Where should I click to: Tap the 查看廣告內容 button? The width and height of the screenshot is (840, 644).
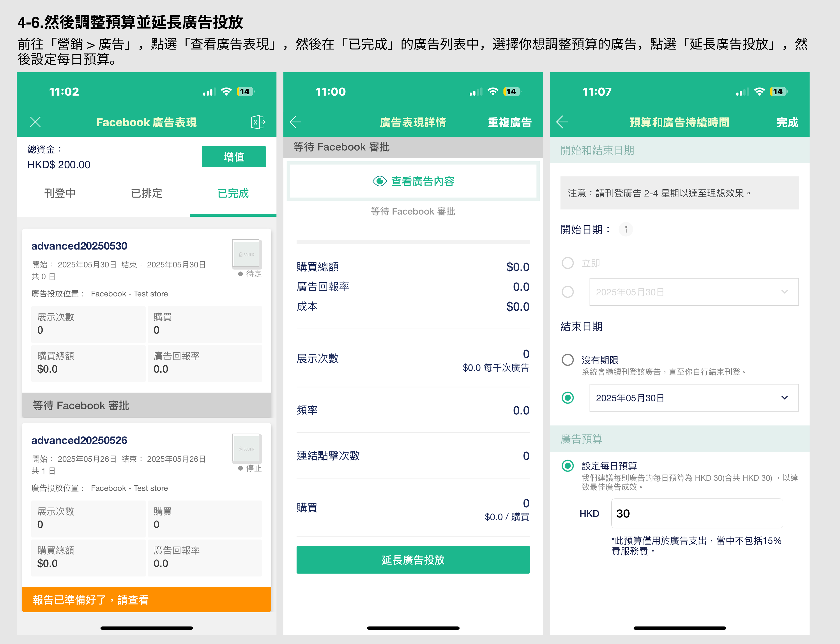[x=413, y=181]
